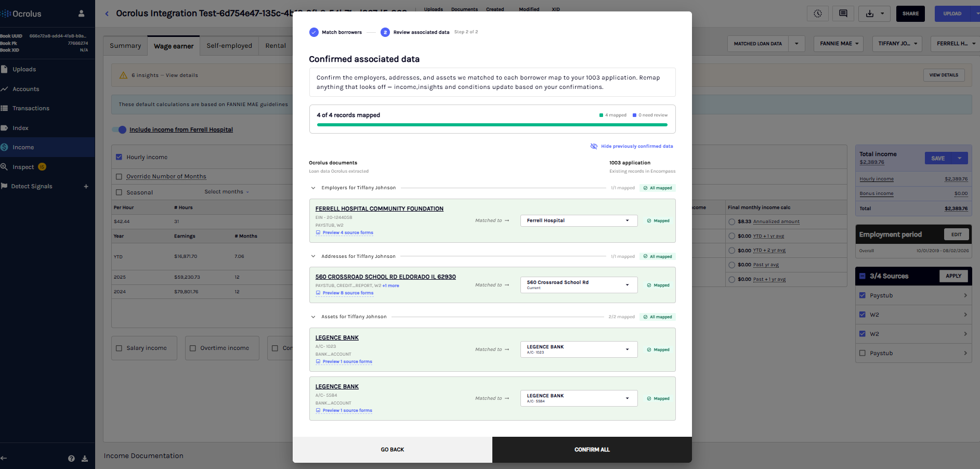Open Index in the sidebar
The image size is (980, 469).
(20, 128)
